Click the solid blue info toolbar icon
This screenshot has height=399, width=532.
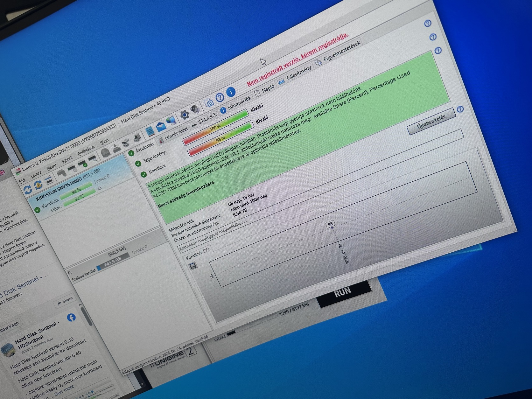coord(231,92)
